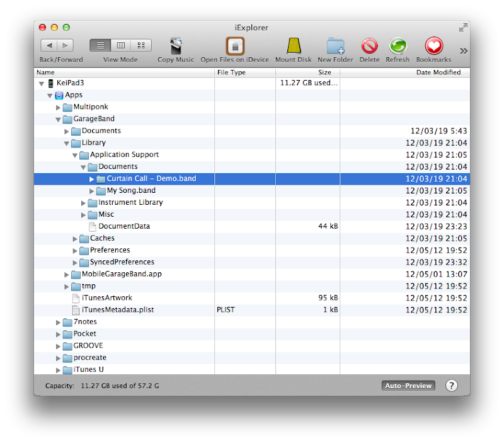Click the Mount Disk icon
The width and height of the screenshot is (504, 443).
[x=294, y=45]
